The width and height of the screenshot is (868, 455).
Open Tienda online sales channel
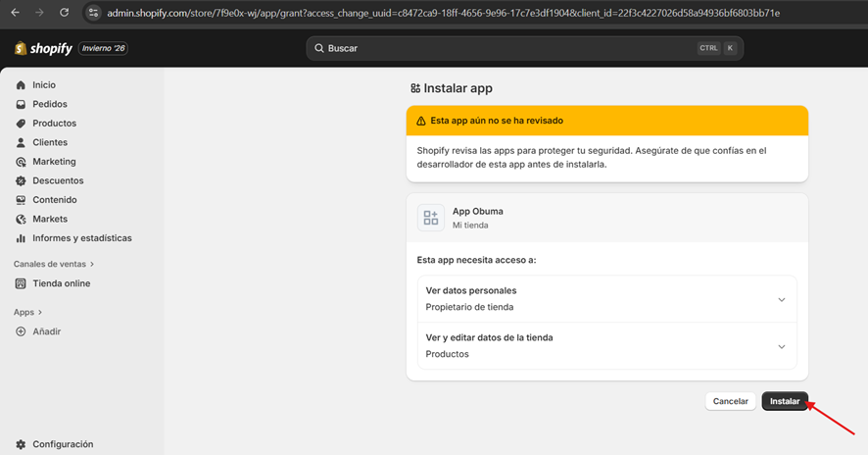coord(61,283)
